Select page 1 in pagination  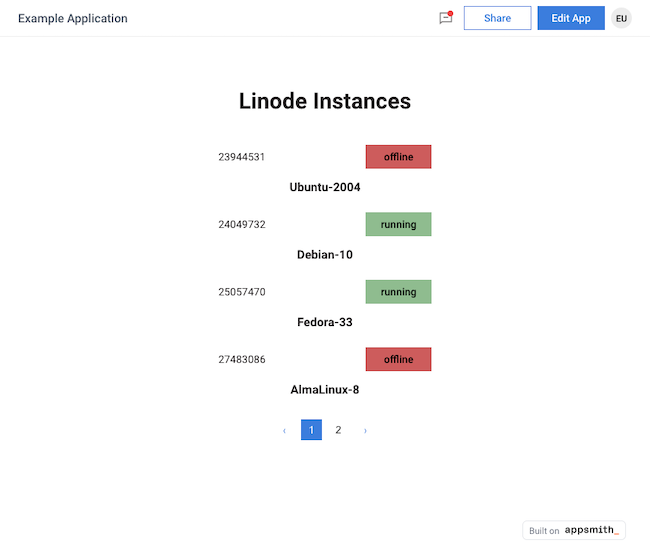[311, 430]
